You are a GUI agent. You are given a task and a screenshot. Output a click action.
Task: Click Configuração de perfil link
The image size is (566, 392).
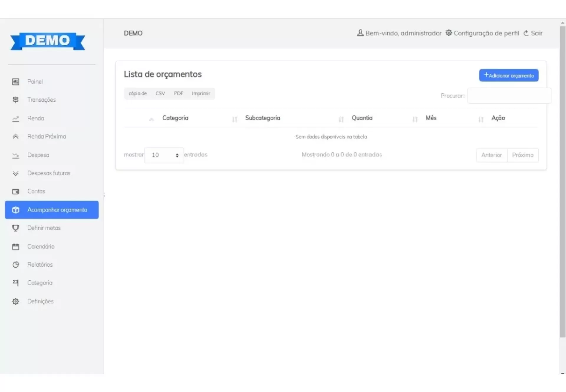pos(486,33)
